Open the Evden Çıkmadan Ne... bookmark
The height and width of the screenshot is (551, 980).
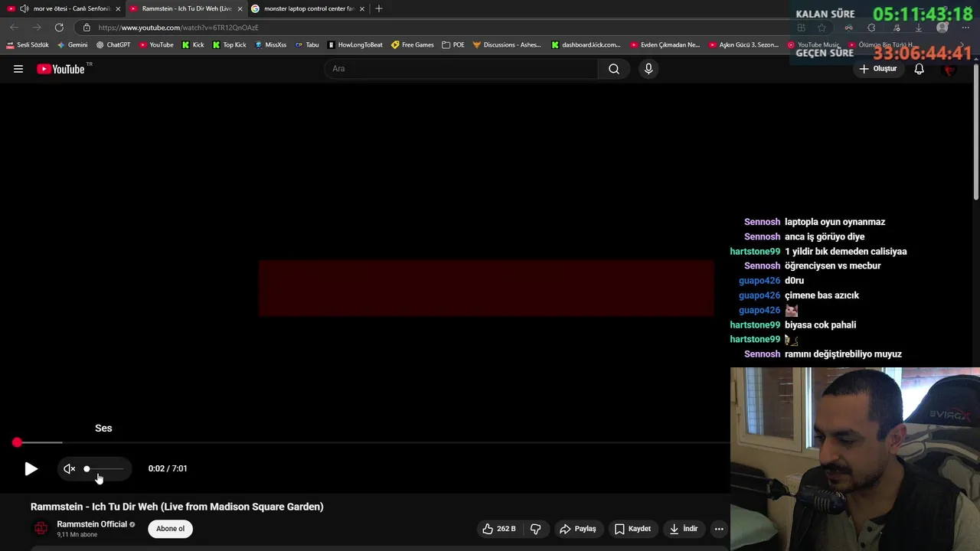pos(665,44)
